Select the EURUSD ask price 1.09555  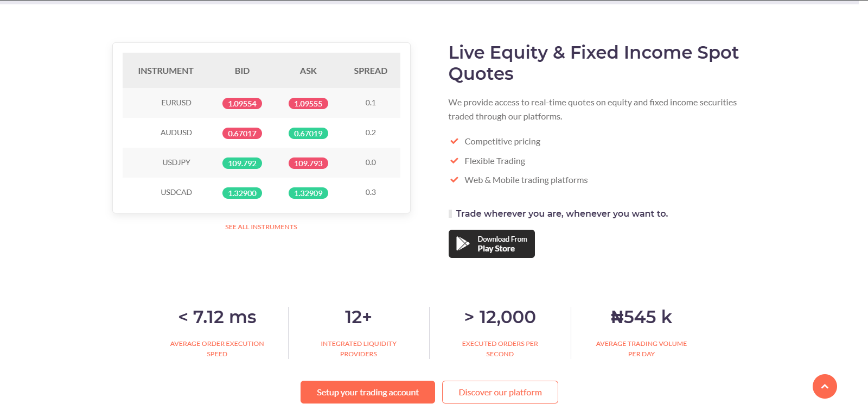click(308, 103)
